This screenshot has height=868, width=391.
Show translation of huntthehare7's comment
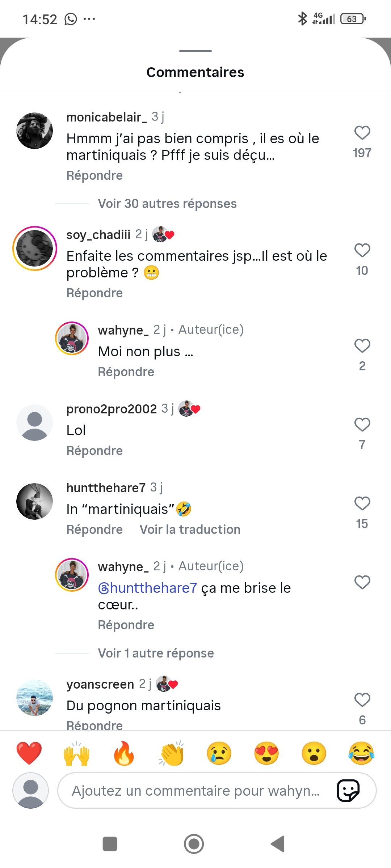click(190, 529)
